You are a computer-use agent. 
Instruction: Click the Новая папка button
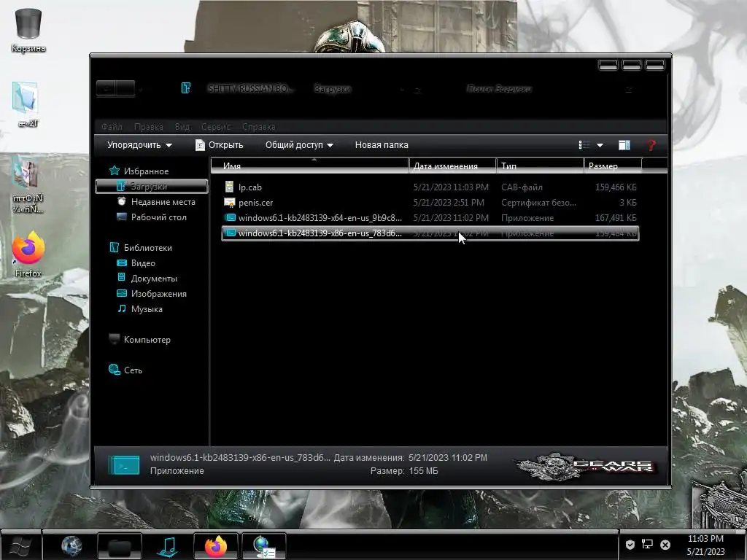click(x=382, y=145)
